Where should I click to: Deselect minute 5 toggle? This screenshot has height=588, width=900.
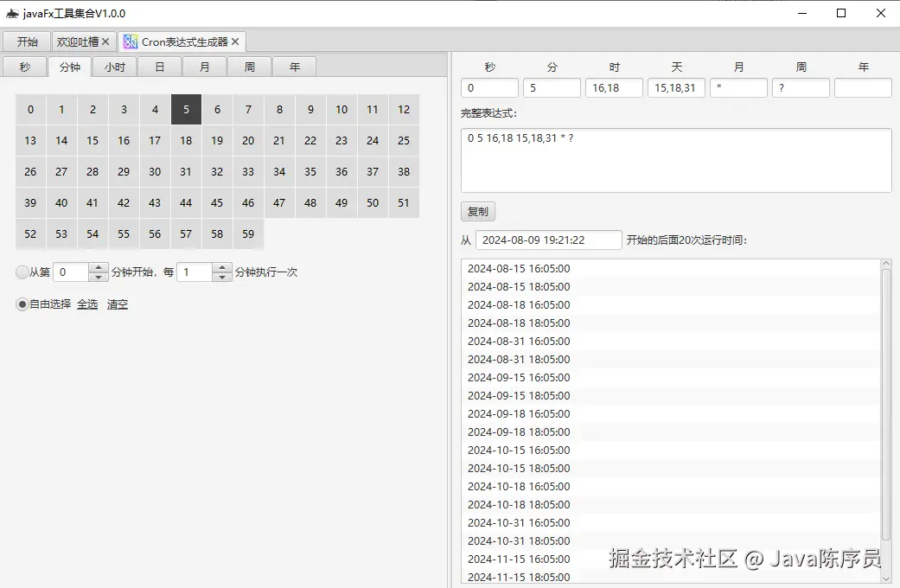point(186,109)
